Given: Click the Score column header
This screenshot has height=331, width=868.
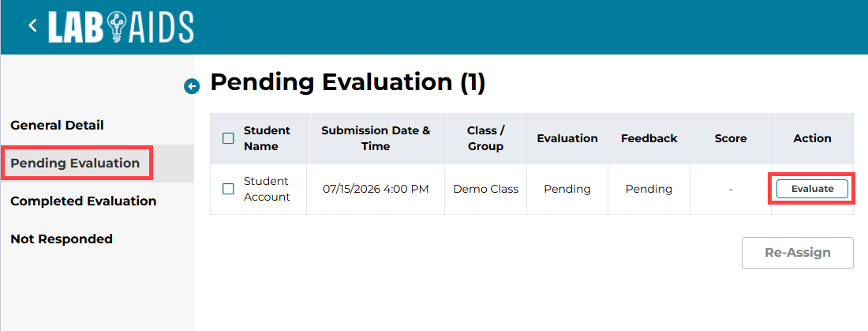Looking at the screenshot, I should click(731, 138).
